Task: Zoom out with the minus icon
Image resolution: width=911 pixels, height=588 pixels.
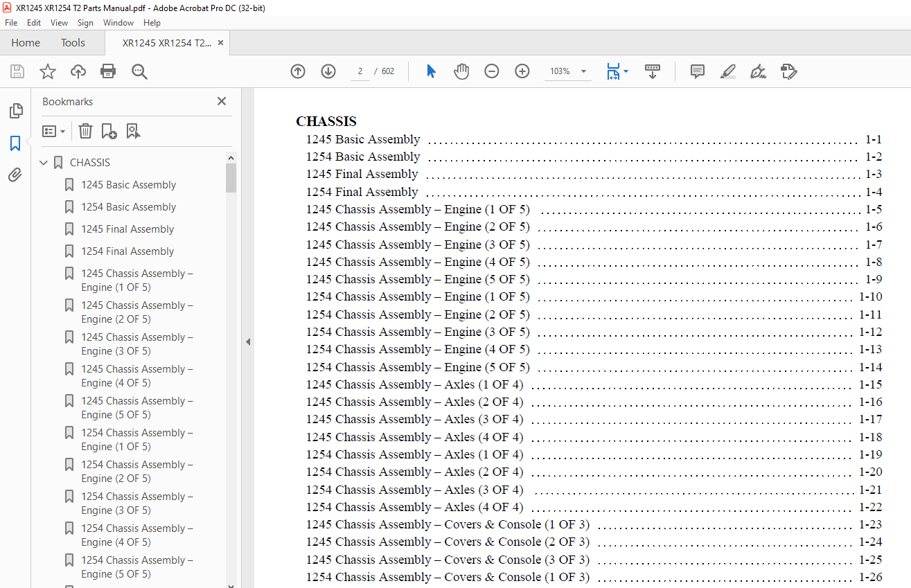Action: click(492, 71)
